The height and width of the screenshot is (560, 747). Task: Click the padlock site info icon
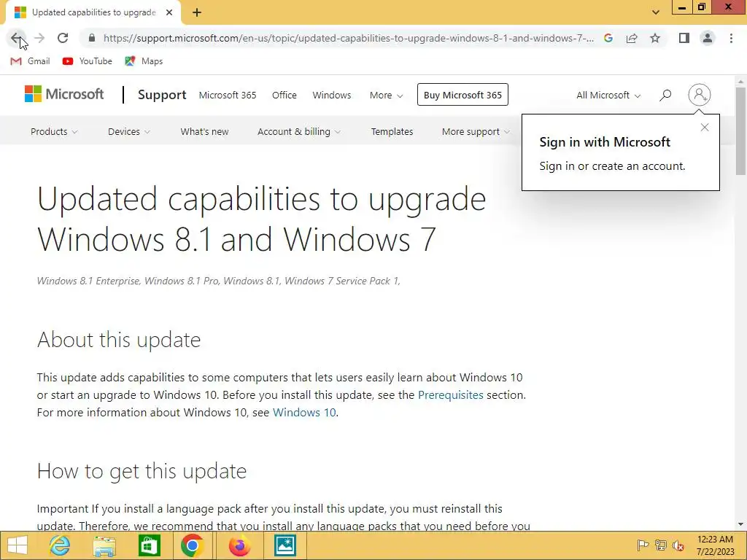coord(92,38)
